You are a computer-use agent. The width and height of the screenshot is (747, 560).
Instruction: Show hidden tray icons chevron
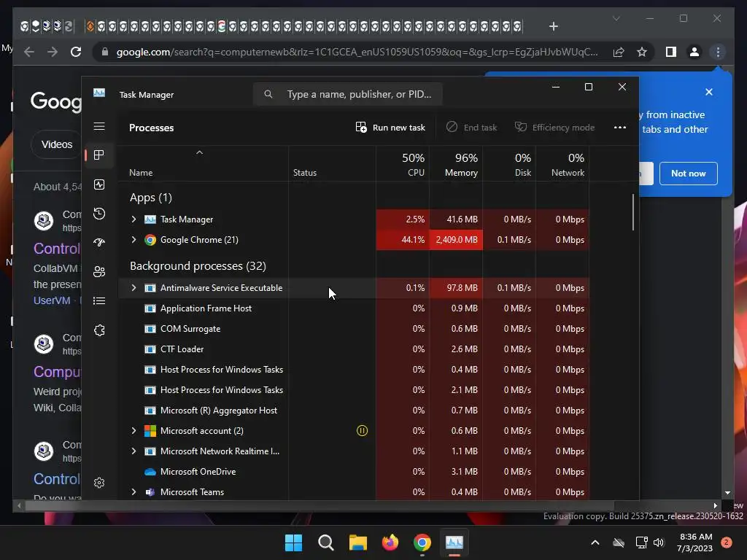(x=595, y=542)
